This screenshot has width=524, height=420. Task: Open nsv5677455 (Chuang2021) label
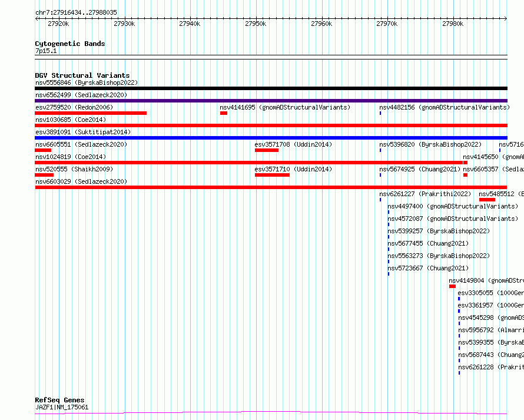point(428,243)
